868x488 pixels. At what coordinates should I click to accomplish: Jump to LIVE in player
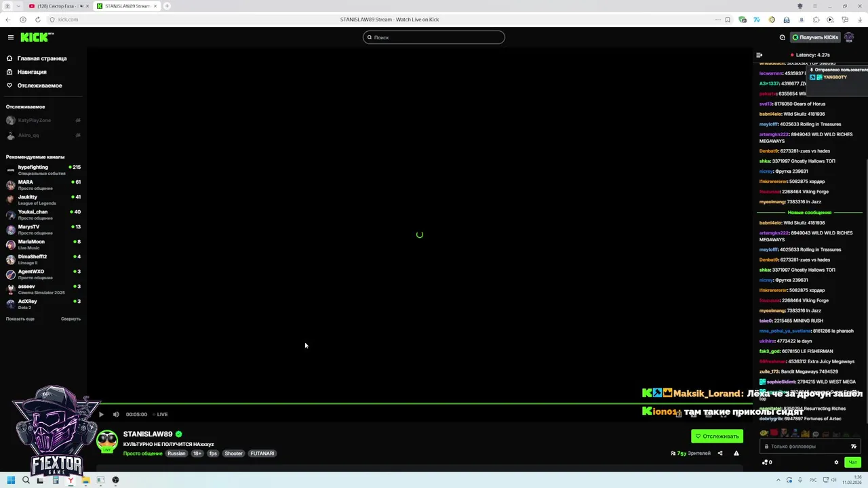pos(160,414)
